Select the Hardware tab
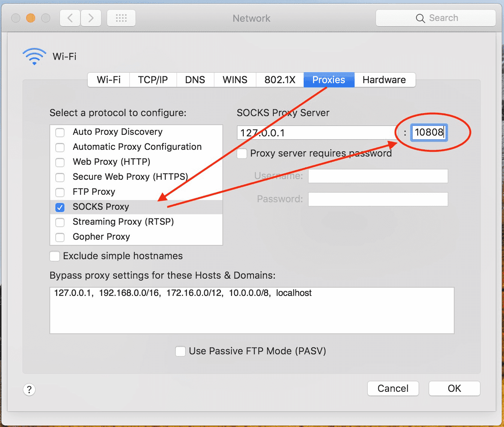The width and height of the screenshot is (504, 427). pos(384,80)
